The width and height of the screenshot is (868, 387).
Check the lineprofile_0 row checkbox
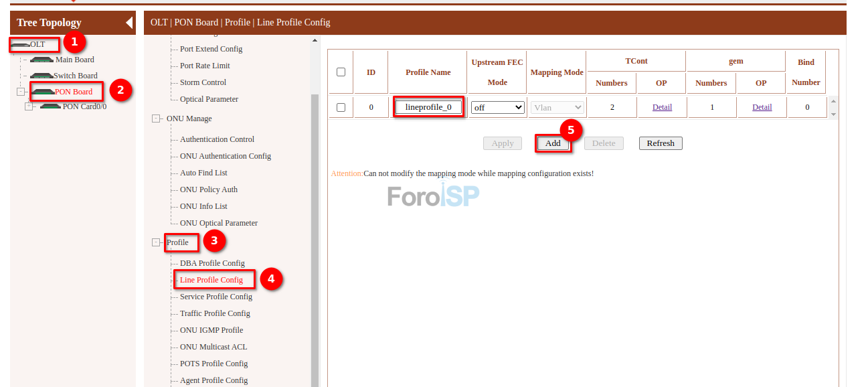341,107
